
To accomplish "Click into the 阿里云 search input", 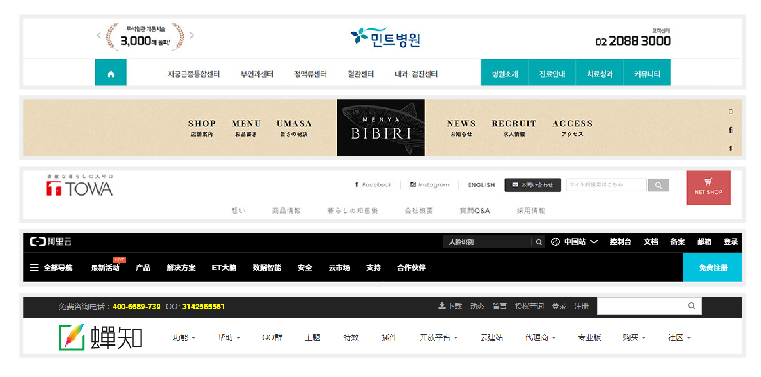I will pyautogui.click(x=488, y=242).
